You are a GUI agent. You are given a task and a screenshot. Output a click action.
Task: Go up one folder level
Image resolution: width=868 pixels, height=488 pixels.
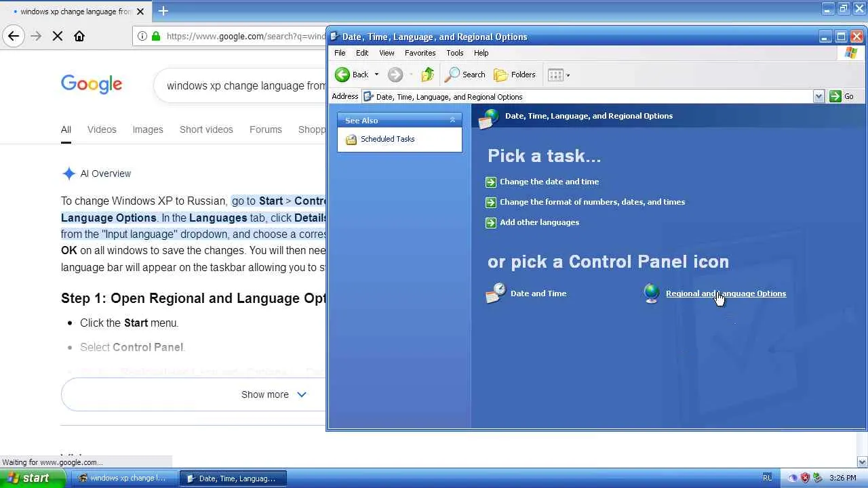[427, 75]
